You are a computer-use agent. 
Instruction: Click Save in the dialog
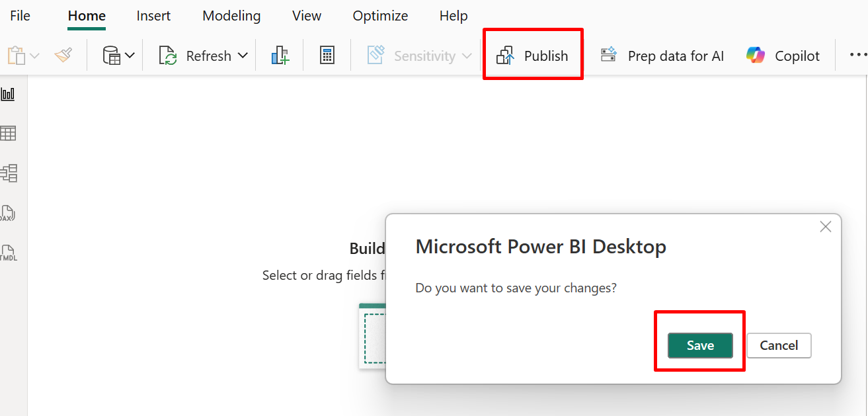click(700, 345)
